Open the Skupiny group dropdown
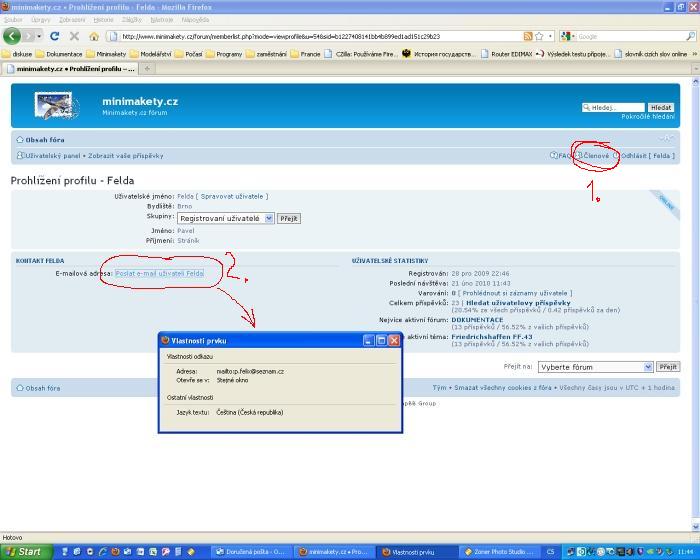The height and width of the screenshot is (560, 700). point(225,218)
